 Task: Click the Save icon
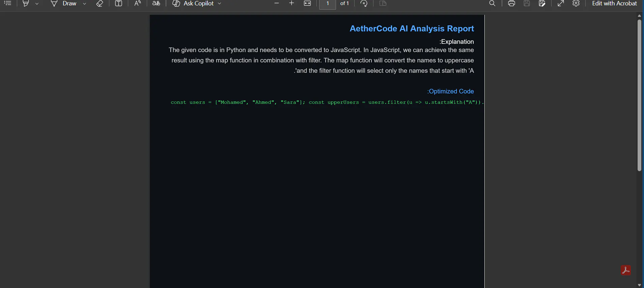pos(527,3)
